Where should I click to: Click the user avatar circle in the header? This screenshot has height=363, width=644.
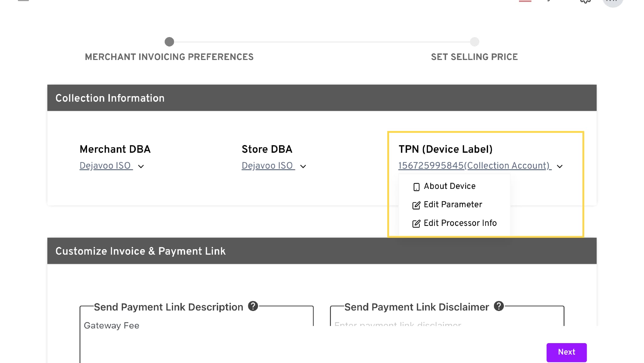(x=612, y=2)
